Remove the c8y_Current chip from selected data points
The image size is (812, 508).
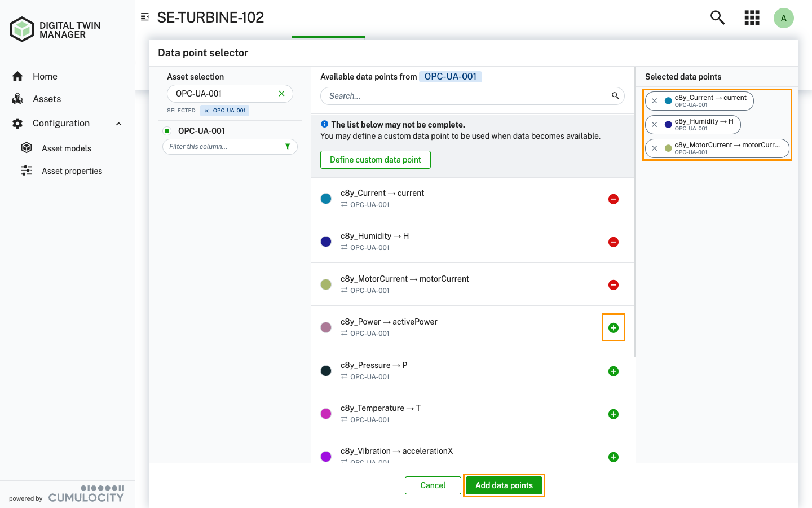coord(655,101)
